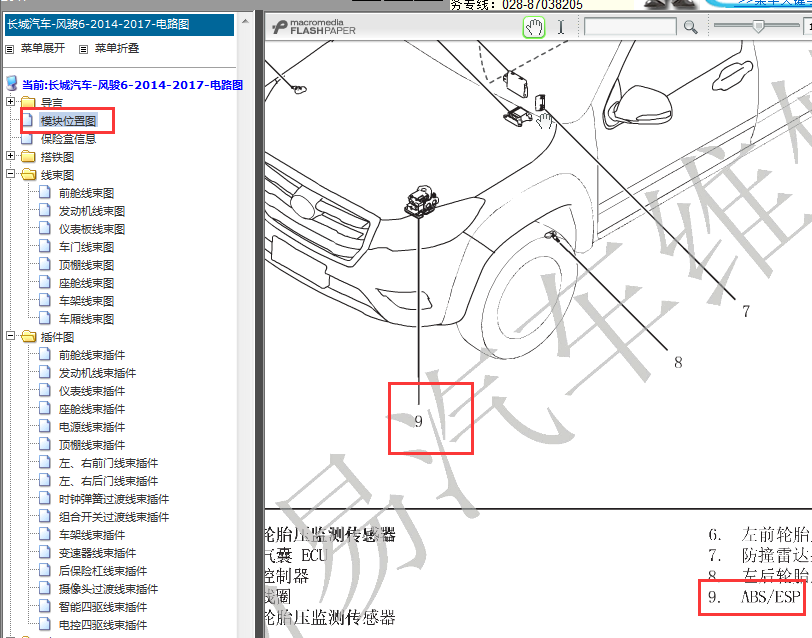This screenshot has height=638, width=812.
Task: Open 变速器线束插件 page
Action: tap(97, 553)
